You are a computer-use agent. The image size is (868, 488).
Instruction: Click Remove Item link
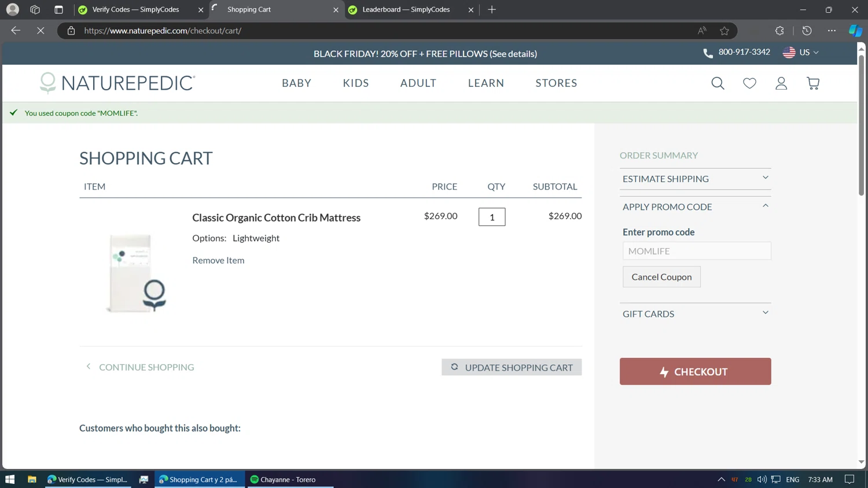218,260
